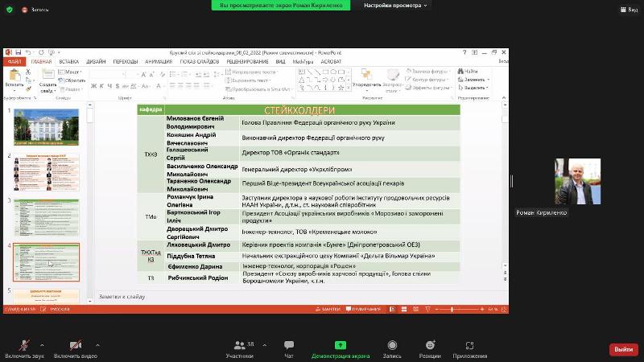The height and width of the screenshot is (362, 644).
Task: Click the Сбросить reset button
Action: (x=72, y=80)
